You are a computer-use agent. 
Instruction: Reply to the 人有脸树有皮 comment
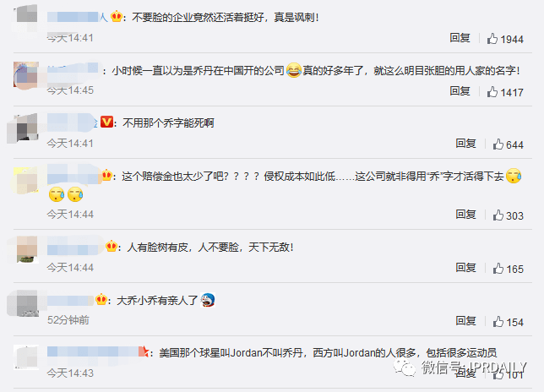(465, 268)
